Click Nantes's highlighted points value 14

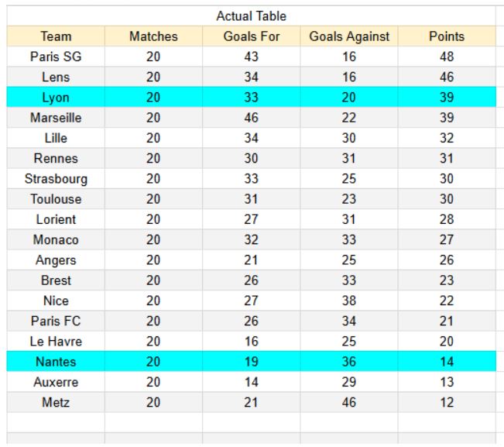[x=447, y=362]
